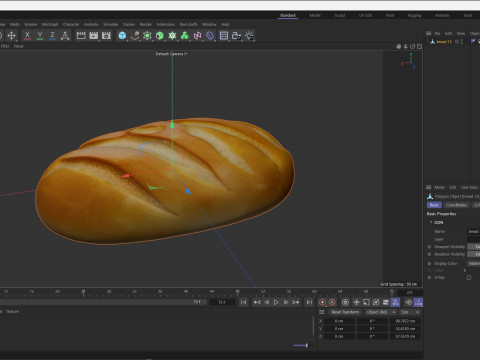
Task: Switch to the Sculpt layout tab
Action: point(340,15)
